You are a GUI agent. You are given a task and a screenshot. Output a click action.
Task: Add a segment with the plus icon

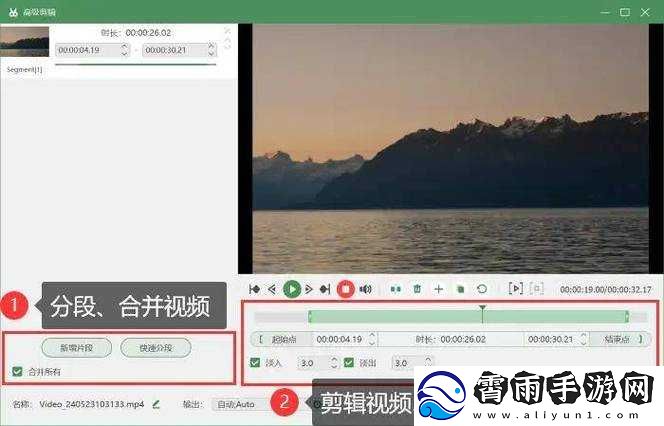pyautogui.click(x=439, y=289)
